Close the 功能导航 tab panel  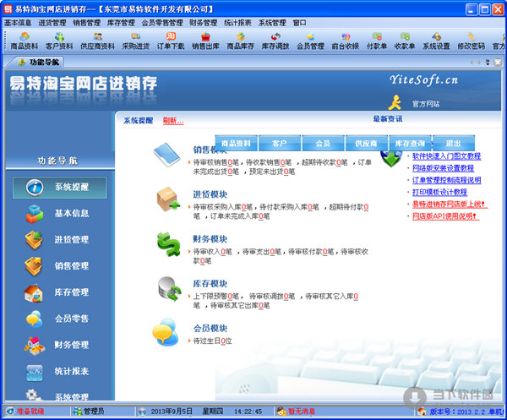click(498, 62)
